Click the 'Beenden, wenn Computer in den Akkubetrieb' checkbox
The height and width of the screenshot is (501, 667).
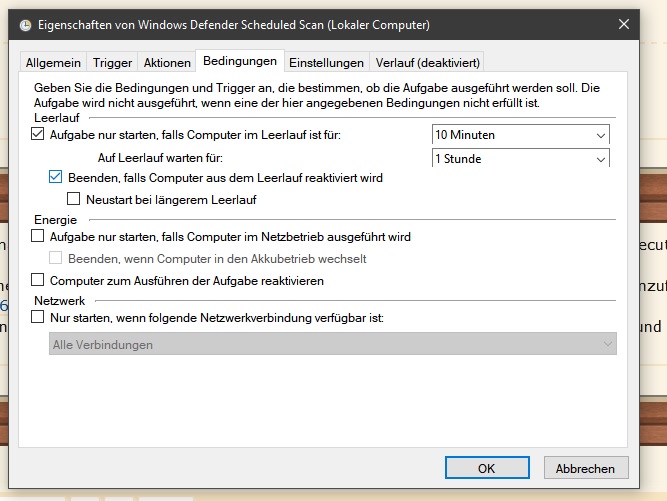tap(56, 259)
